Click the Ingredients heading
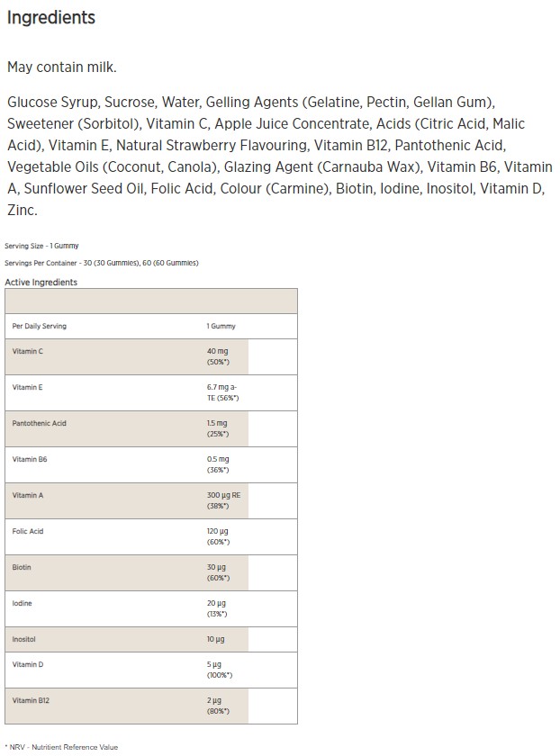 click(x=50, y=18)
